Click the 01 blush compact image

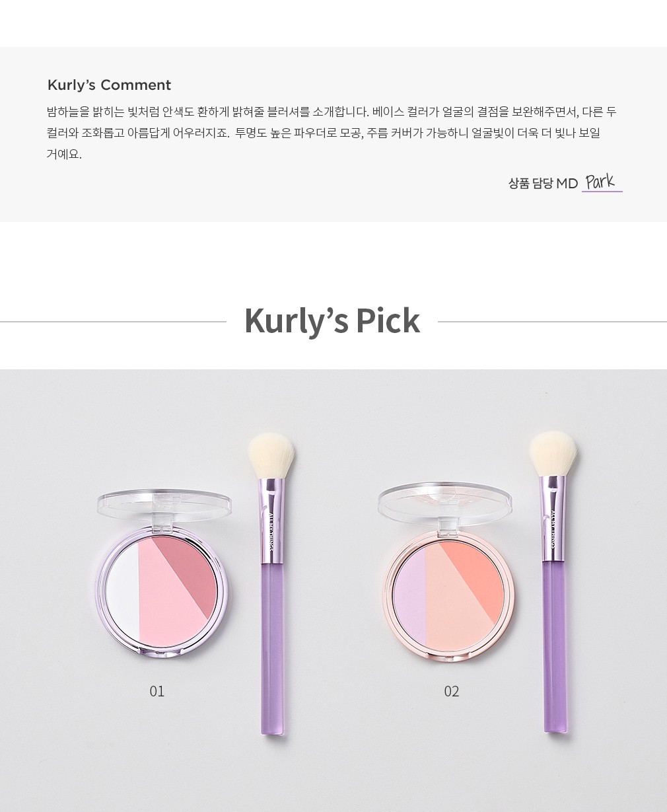tap(164, 573)
